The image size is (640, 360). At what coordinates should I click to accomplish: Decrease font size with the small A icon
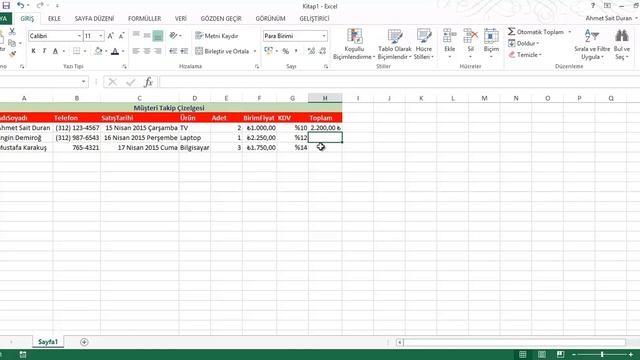pos(121,36)
